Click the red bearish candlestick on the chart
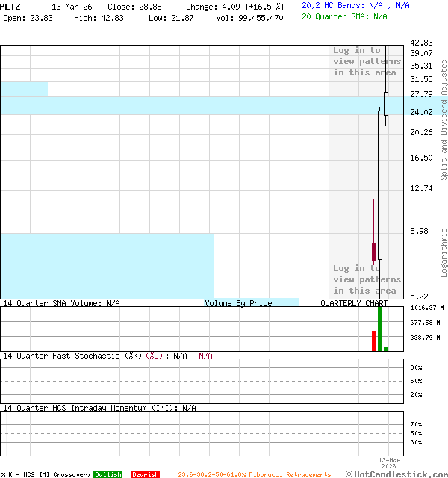The height and width of the screenshot is (478, 448). (374, 252)
